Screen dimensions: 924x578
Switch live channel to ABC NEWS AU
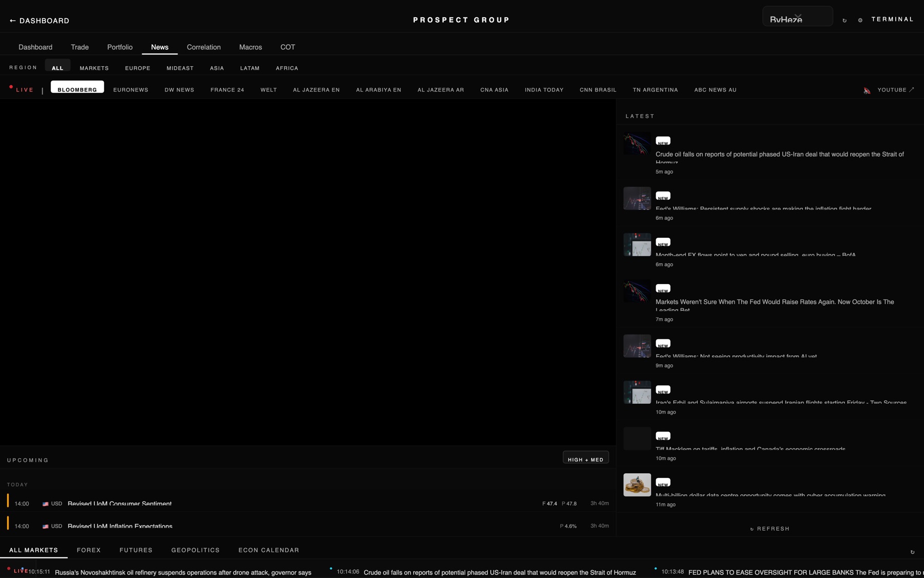715,89
